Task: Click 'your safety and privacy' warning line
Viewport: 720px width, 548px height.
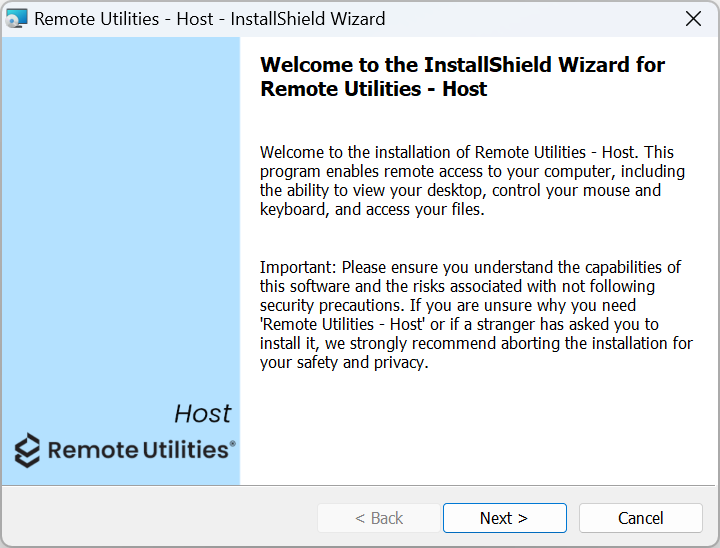Action: click(x=344, y=362)
